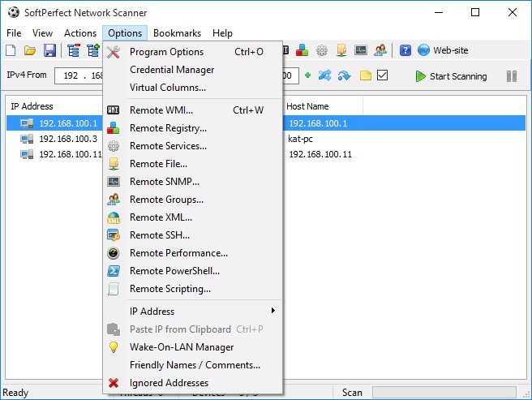This screenshot has width=532, height=400.
Task: Click the globe icon beside Web-site
Action: coord(423,50)
